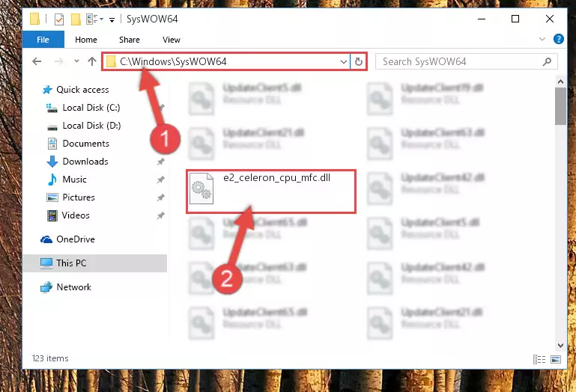Click the e2_celeron_cpu_mfc.dll gear file icon
Image resolution: width=576 pixels, height=392 pixels.
pos(201,189)
